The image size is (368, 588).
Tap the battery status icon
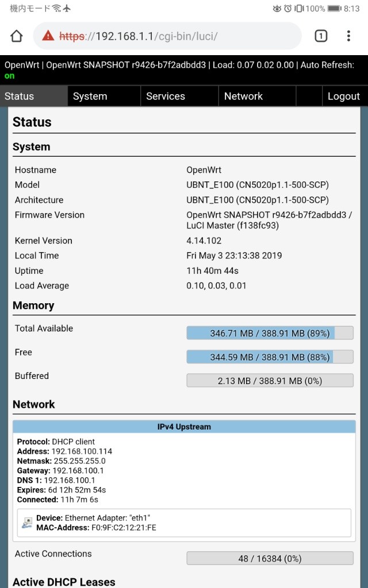click(x=334, y=8)
